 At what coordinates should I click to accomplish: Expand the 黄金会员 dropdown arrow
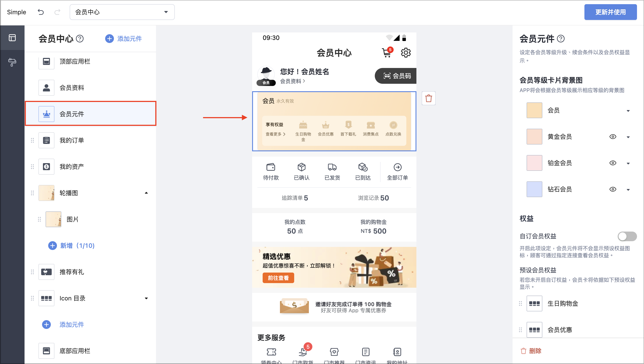pos(628,137)
